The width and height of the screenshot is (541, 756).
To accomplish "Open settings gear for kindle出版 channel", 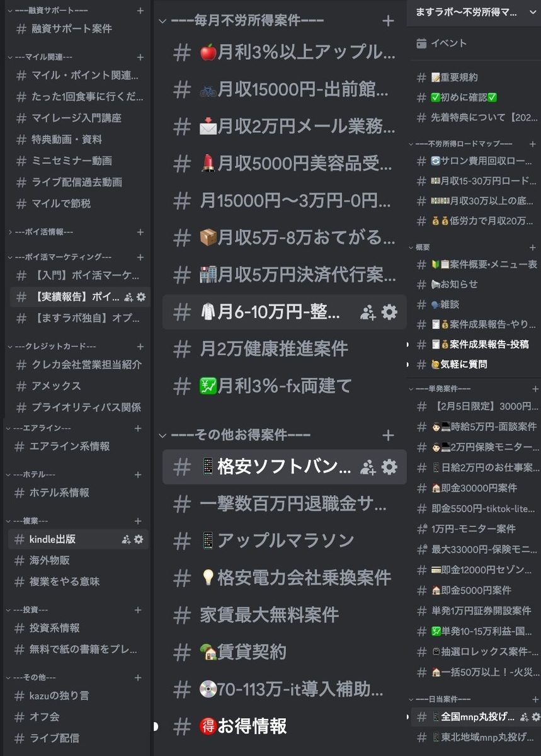I will click(x=139, y=539).
